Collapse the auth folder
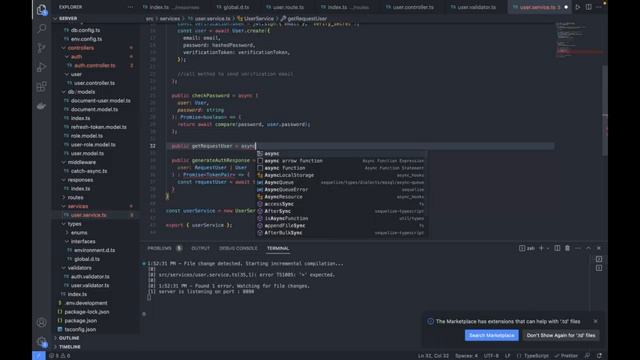 (76, 57)
